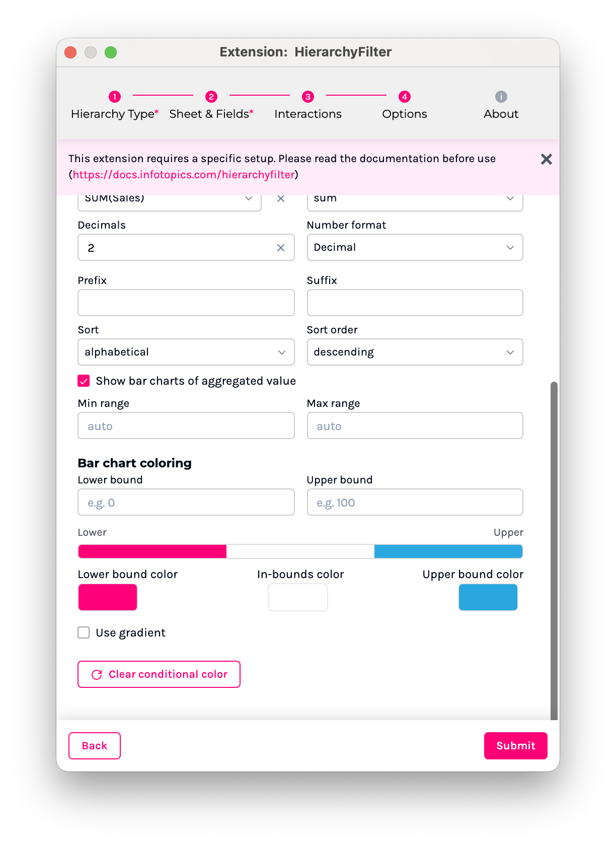Viewport: 616px width, 846px height.
Task: Dismiss the pink documentation notice banner
Action: click(546, 160)
